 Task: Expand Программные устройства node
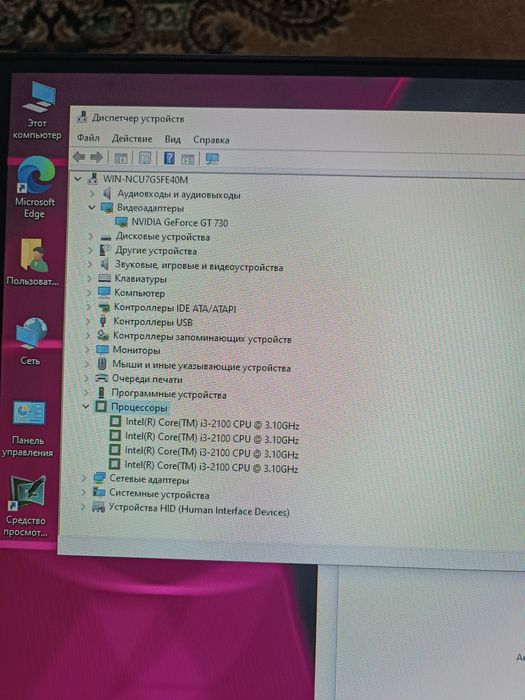coord(86,393)
